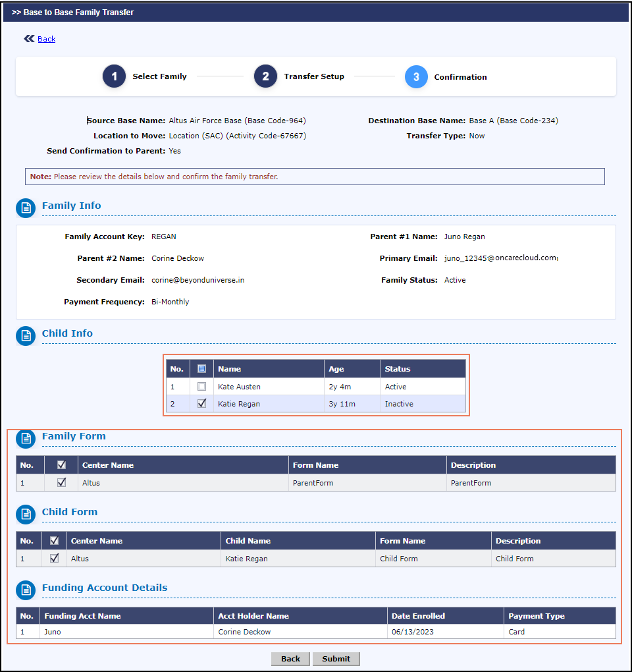Screen dimensions: 632x672
Task: Click the Back link at top
Action: coord(46,39)
